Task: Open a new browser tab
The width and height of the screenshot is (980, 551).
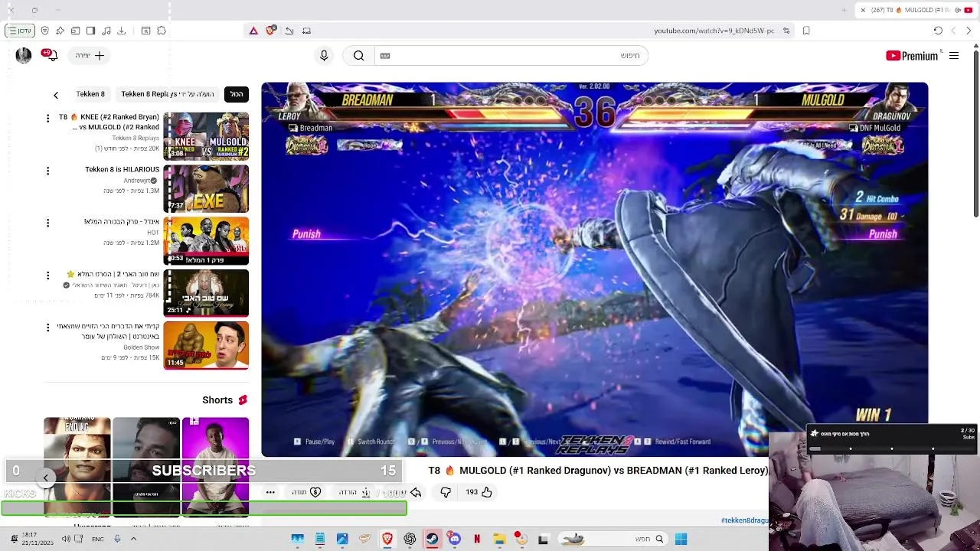Action: [844, 10]
